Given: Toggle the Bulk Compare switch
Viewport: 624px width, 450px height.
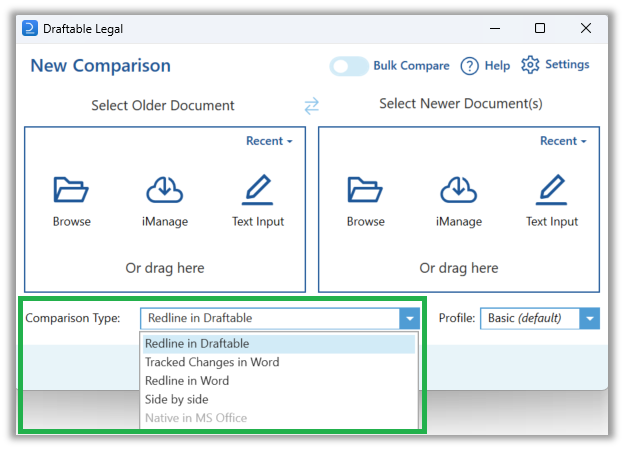Looking at the screenshot, I should [x=349, y=66].
